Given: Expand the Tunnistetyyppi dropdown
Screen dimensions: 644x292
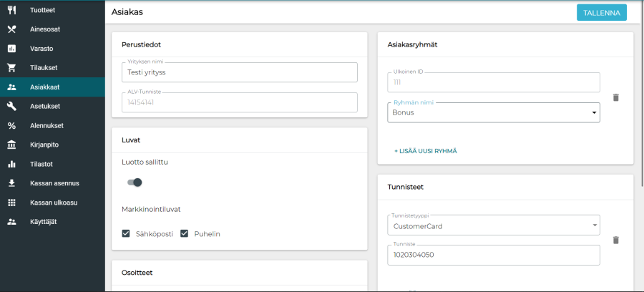Looking at the screenshot, I should pyautogui.click(x=494, y=225).
